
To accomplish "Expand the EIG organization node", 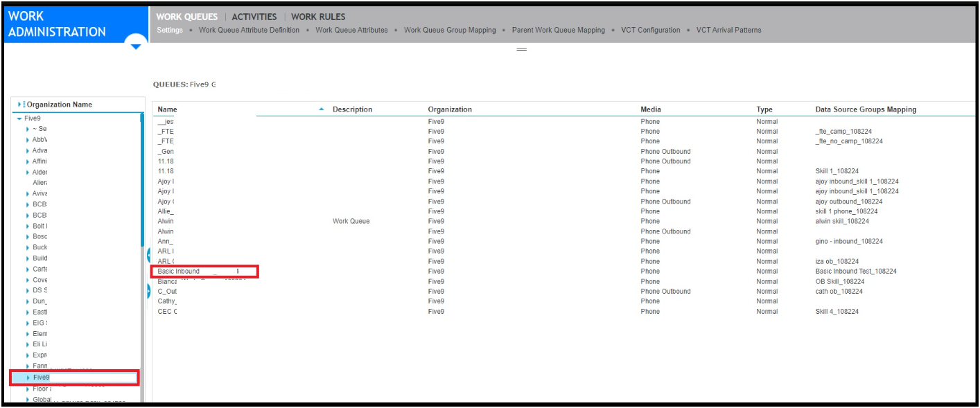I will click(x=28, y=323).
